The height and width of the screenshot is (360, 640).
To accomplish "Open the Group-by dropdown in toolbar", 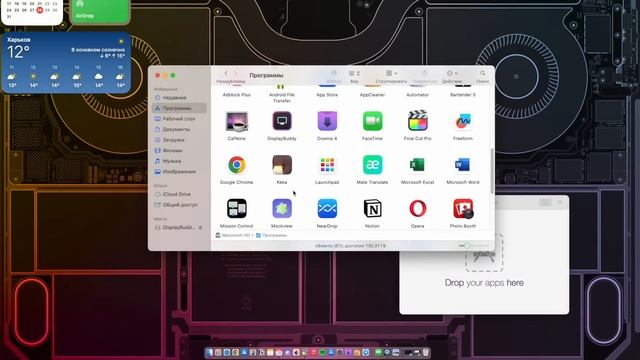I will click(x=391, y=73).
